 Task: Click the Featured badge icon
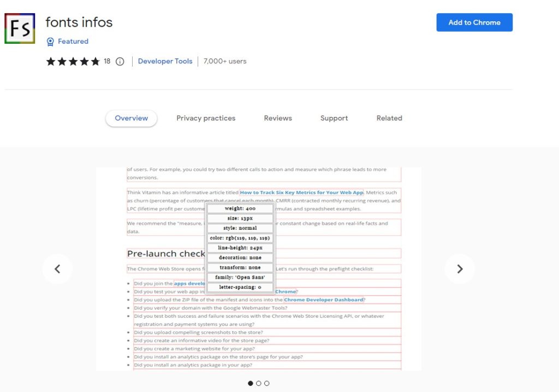click(x=50, y=41)
